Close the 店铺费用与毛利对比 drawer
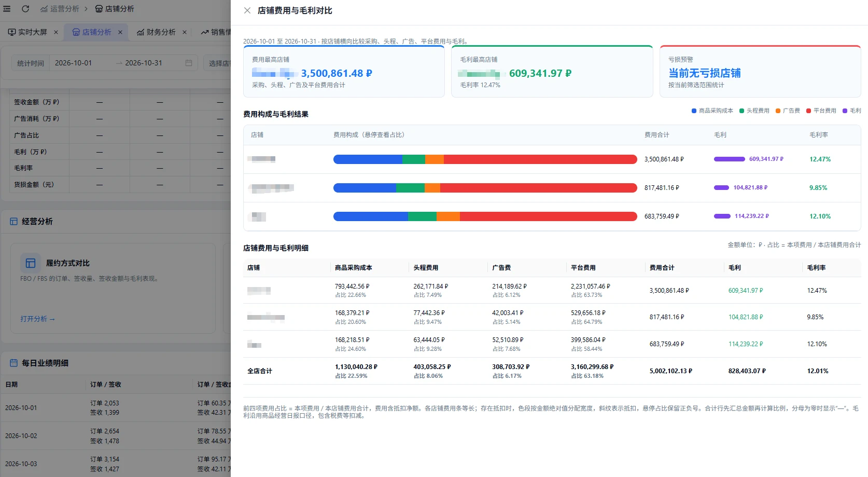This screenshot has width=868, height=477. [247, 10]
